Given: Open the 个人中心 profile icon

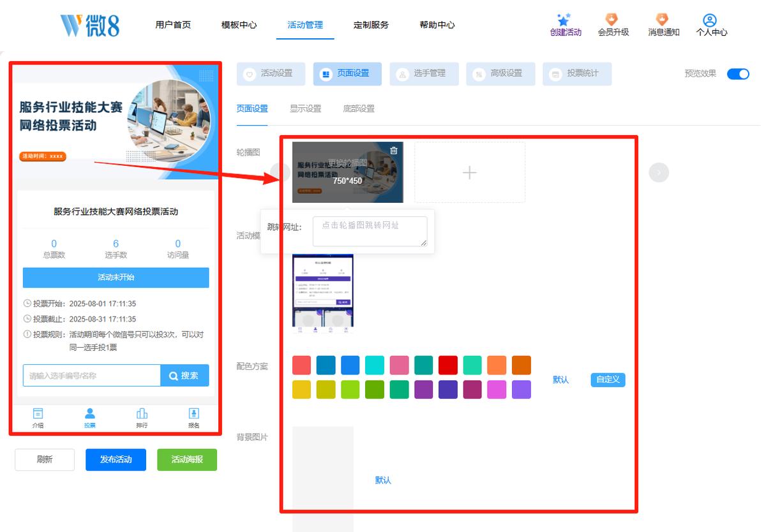Looking at the screenshot, I should 710,20.
